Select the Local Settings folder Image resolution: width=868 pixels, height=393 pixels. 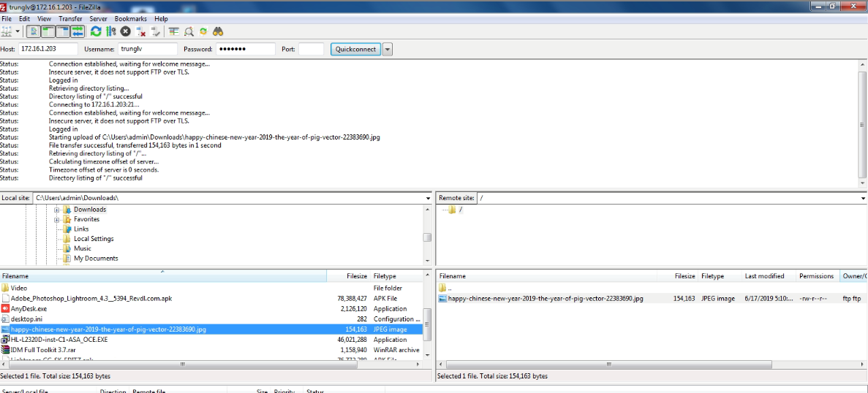[94, 239]
